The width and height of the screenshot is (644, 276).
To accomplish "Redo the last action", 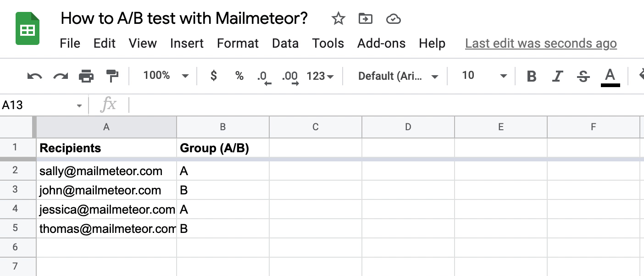I will tap(61, 76).
